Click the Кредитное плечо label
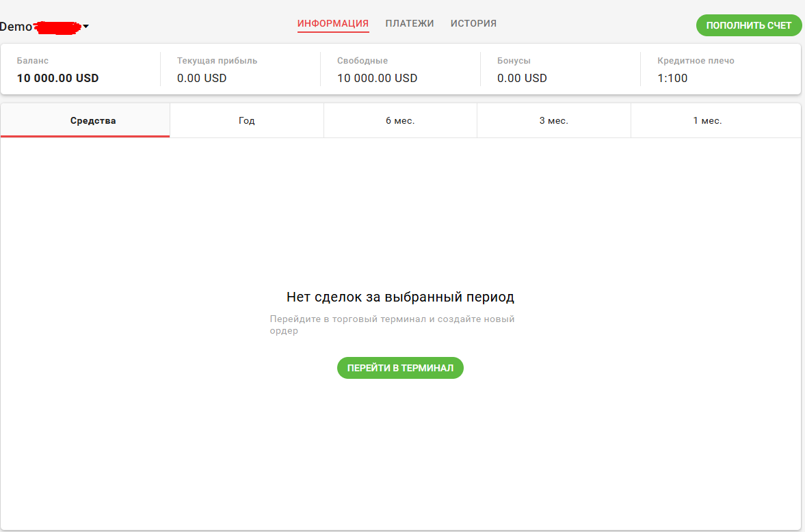Screen dimensions: 805x532 pyautogui.click(x=696, y=61)
